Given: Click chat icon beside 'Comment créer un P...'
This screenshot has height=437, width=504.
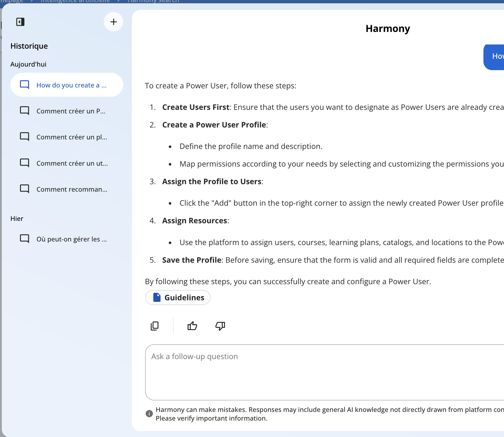Looking at the screenshot, I should coord(24,111).
